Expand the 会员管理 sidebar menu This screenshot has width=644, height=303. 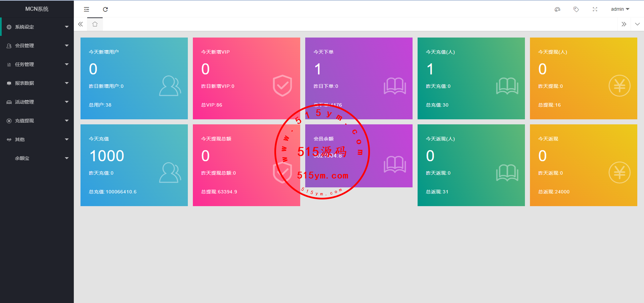click(37, 46)
